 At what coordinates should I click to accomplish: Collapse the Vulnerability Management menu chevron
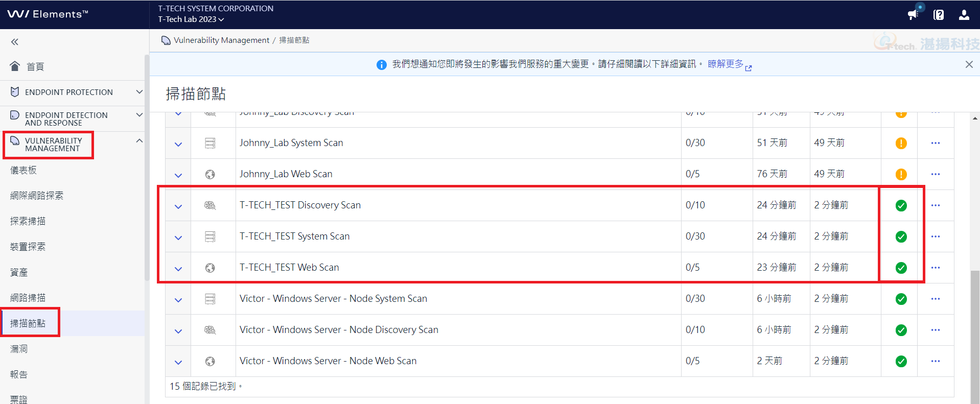(x=139, y=140)
